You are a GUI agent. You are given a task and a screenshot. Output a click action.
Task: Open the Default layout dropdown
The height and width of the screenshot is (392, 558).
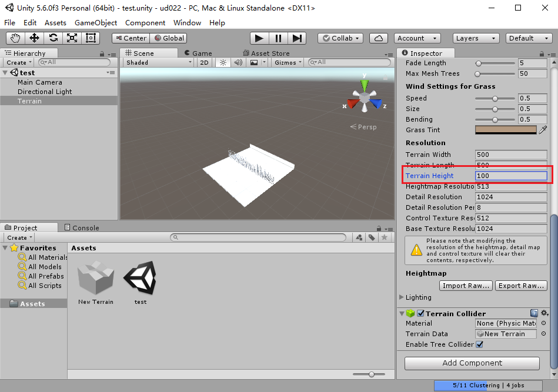[x=529, y=38]
